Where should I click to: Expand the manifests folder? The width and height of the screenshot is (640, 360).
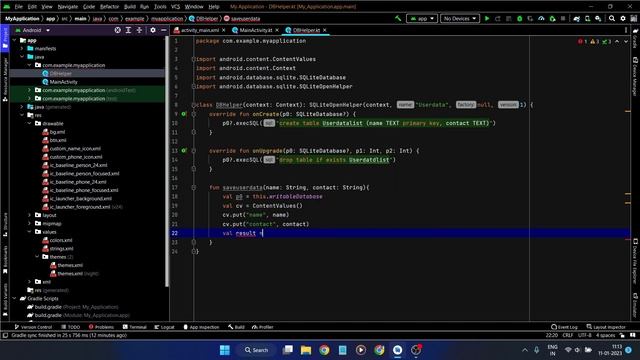[22, 49]
